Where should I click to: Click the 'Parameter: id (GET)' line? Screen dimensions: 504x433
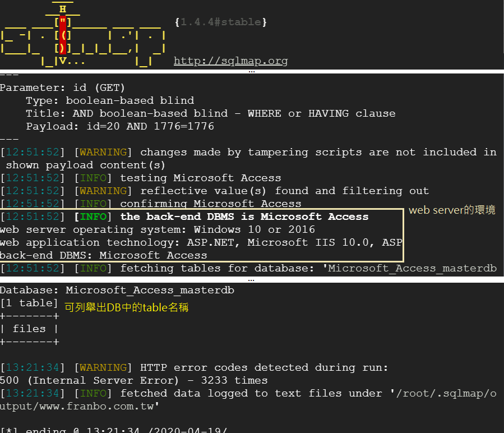coord(62,88)
